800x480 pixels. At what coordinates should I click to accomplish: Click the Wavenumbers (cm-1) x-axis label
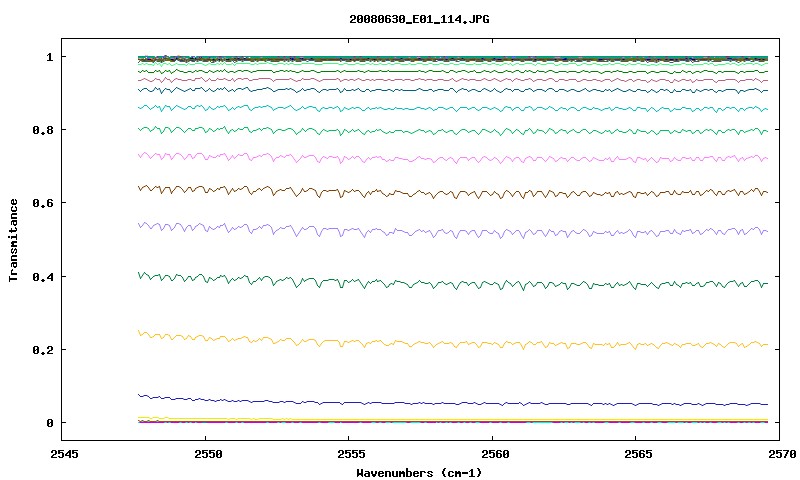419,473
